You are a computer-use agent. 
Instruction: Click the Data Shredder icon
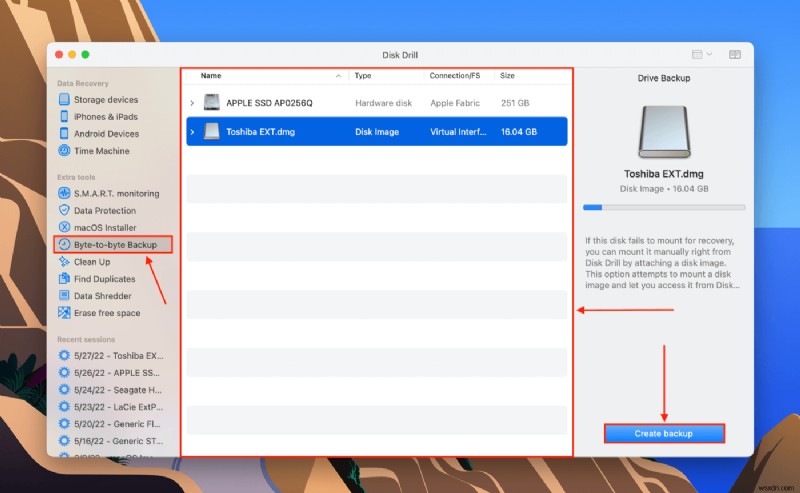point(64,295)
